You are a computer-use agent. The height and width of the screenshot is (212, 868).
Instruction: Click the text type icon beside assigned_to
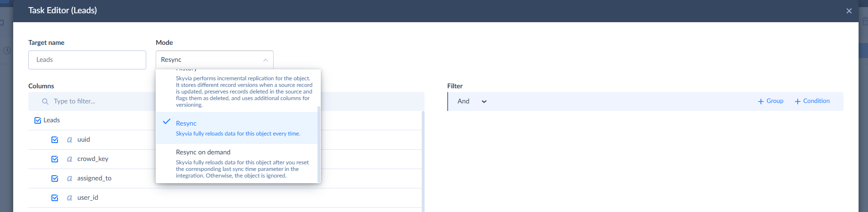[69, 178]
